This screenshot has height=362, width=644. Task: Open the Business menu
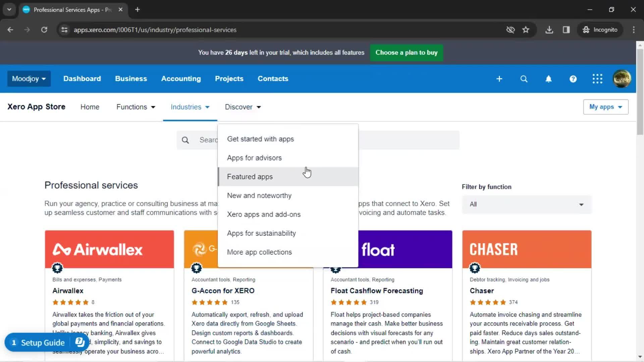click(x=131, y=79)
